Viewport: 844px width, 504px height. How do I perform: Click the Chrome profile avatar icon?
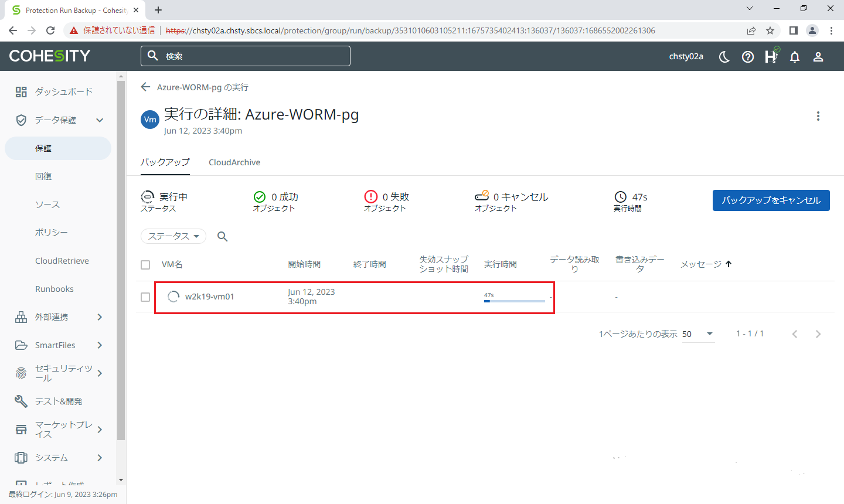pyautogui.click(x=812, y=30)
